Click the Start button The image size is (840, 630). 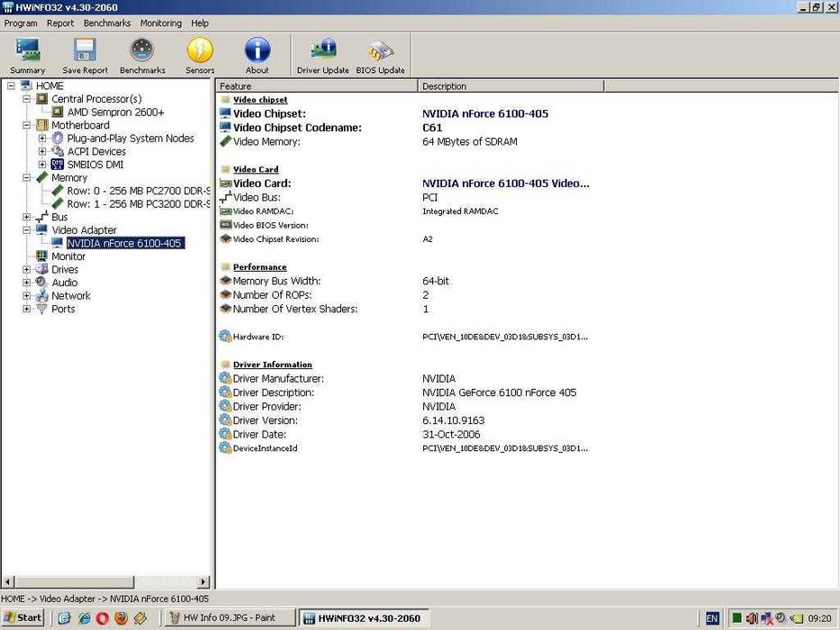22,617
